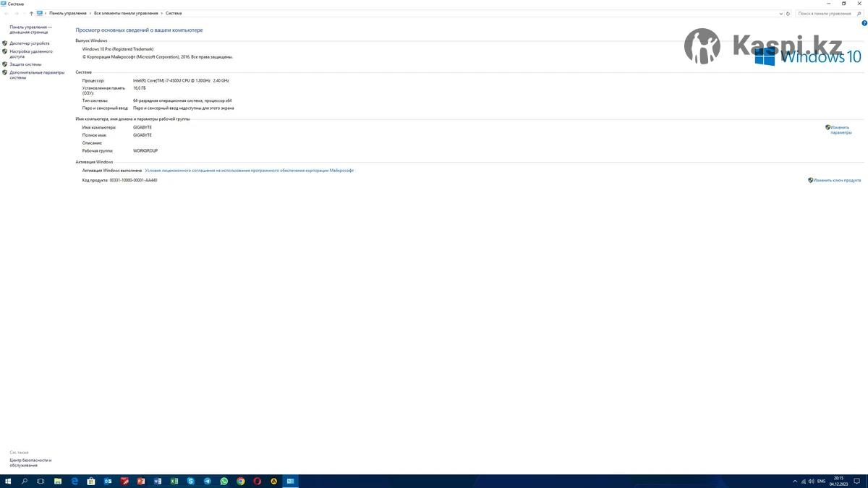Viewport: 868px width, 488px height.
Task: Launch PowerPoint from the taskbar
Action: tap(141, 481)
